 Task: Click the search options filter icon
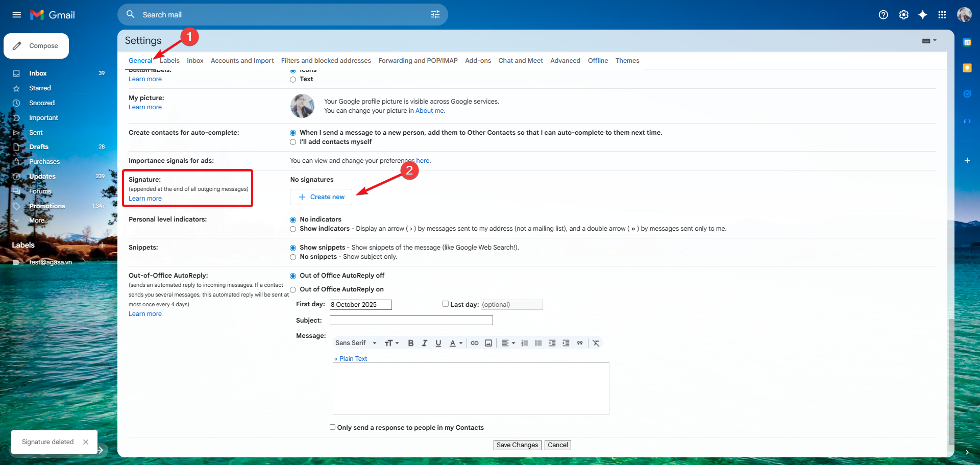[435, 15]
